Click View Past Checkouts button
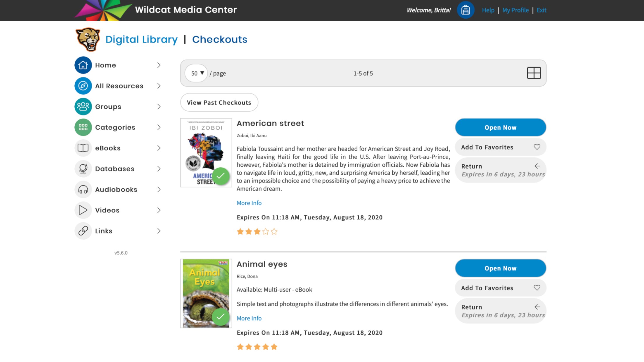The width and height of the screenshot is (644, 362). [219, 103]
